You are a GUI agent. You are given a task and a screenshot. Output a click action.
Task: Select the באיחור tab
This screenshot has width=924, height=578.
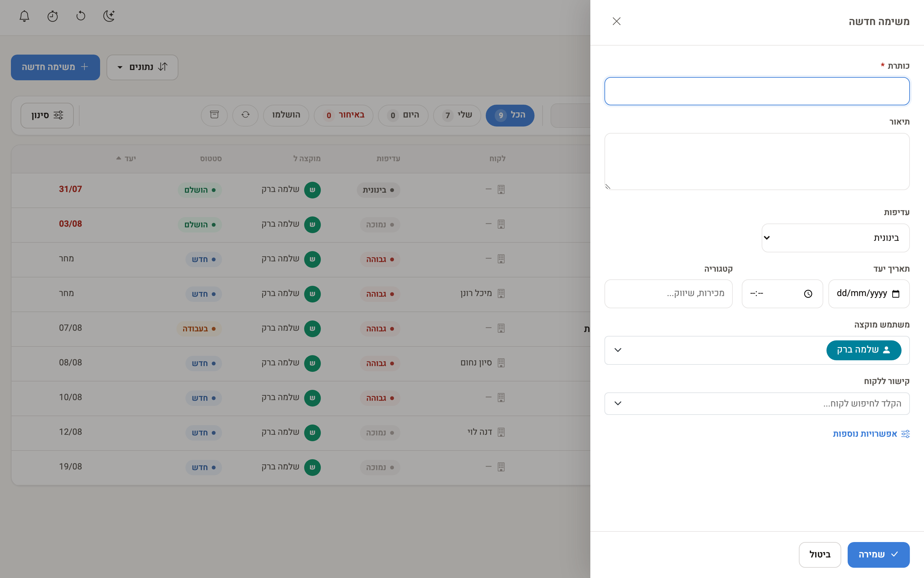(x=344, y=115)
